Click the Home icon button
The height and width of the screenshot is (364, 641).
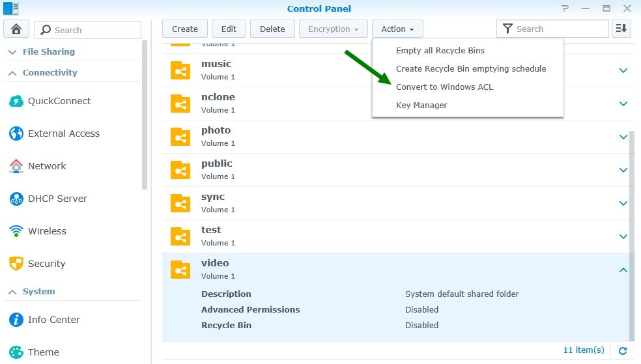click(x=16, y=29)
